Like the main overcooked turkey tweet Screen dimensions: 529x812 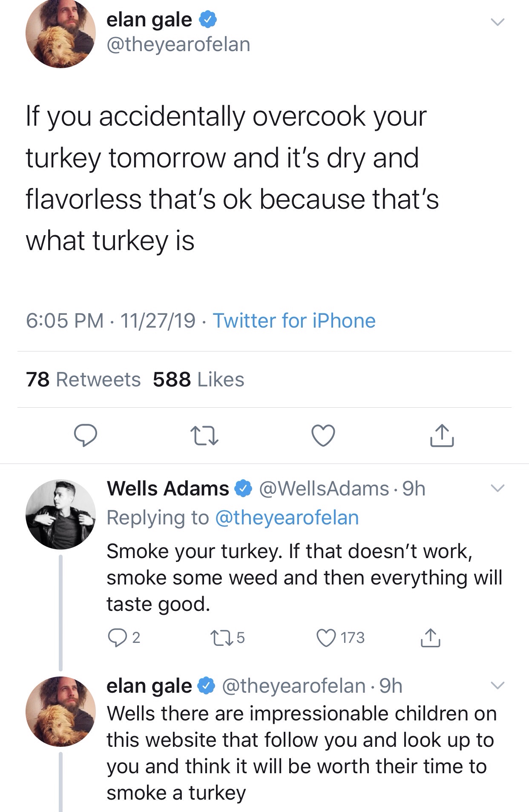click(x=323, y=435)
